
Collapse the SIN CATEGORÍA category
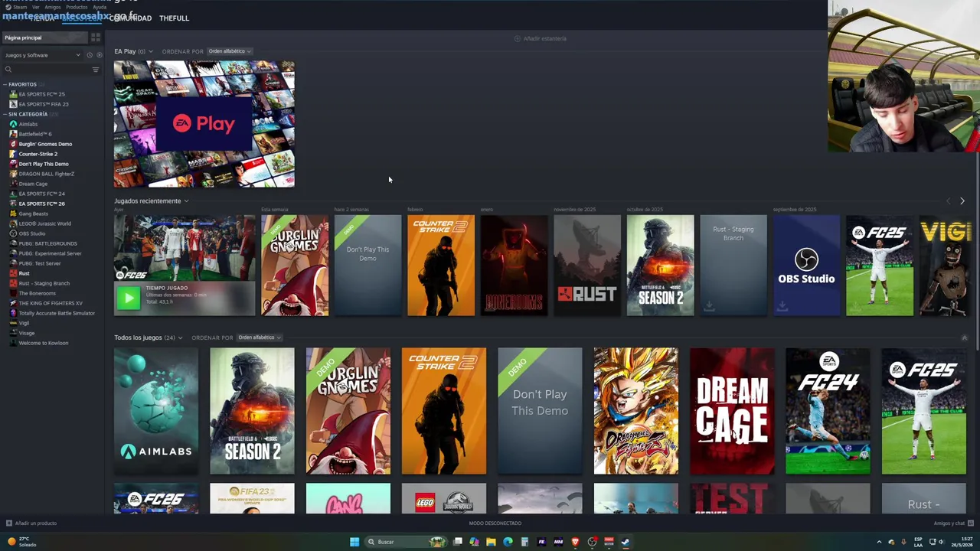tap(28, 114)
